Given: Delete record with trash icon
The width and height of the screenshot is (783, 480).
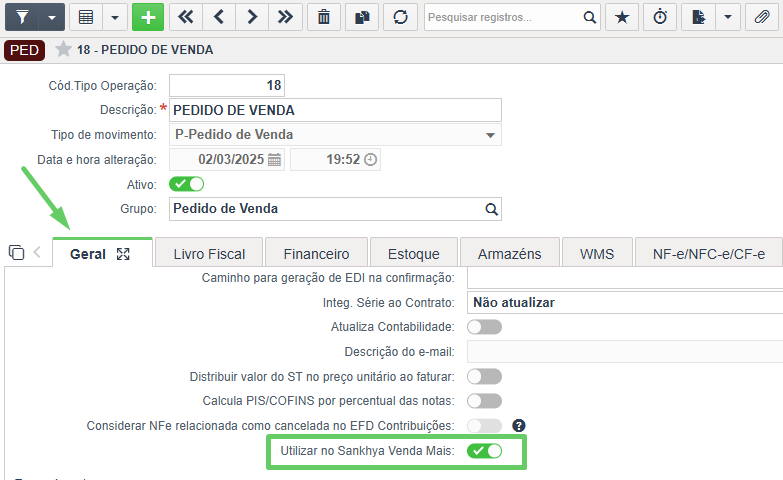Looking at the screenshot, I should tap(324, 17).
